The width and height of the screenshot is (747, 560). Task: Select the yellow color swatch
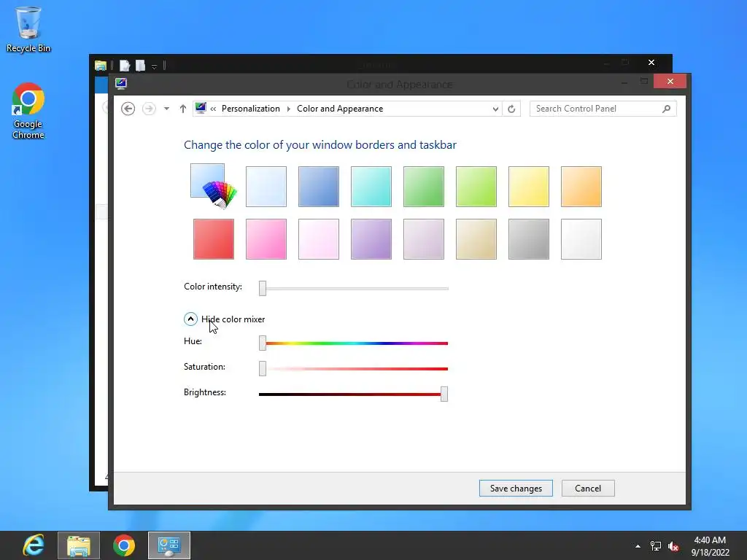tap(529, 187)
